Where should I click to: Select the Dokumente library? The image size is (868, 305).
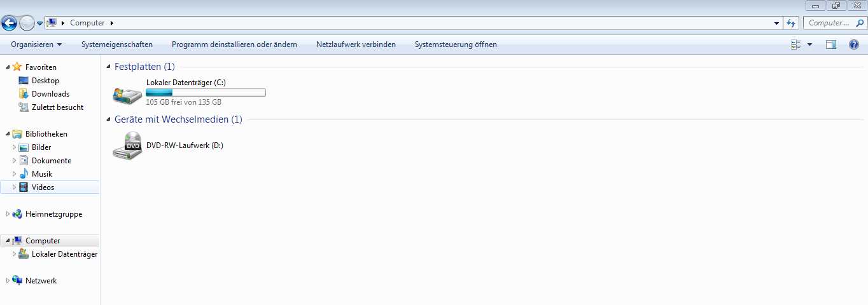(x=52, y=161)
